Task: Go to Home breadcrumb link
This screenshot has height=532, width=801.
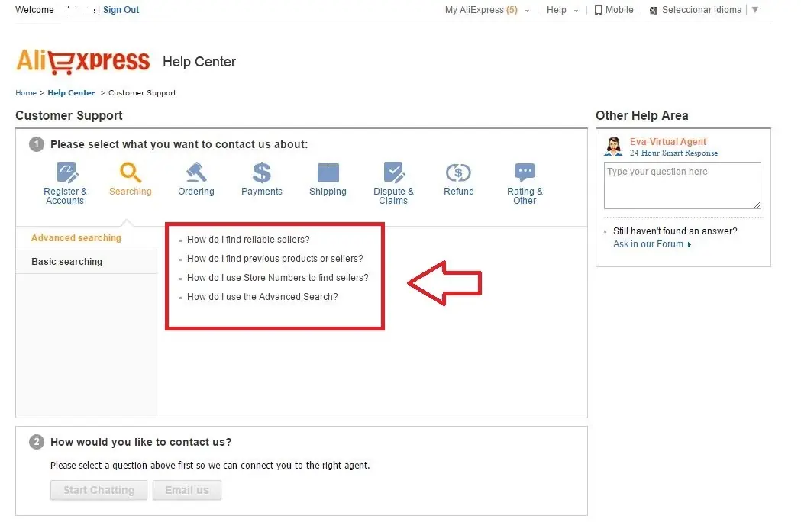Action: point(25,92)
